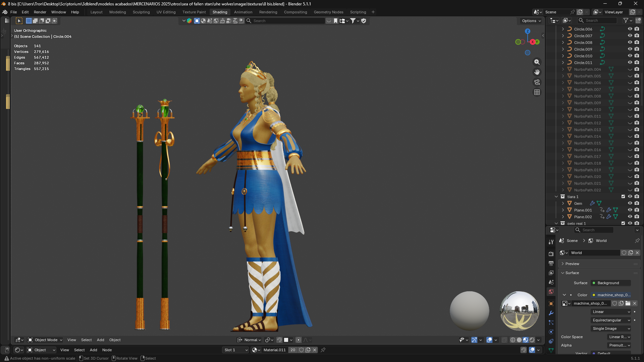Hide Circle.011 in viewport
This screenshot has height=362, width=644.
630,63
